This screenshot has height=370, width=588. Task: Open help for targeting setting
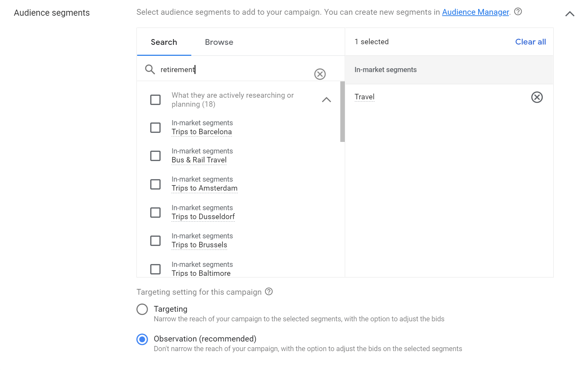[x=269, y=292]
